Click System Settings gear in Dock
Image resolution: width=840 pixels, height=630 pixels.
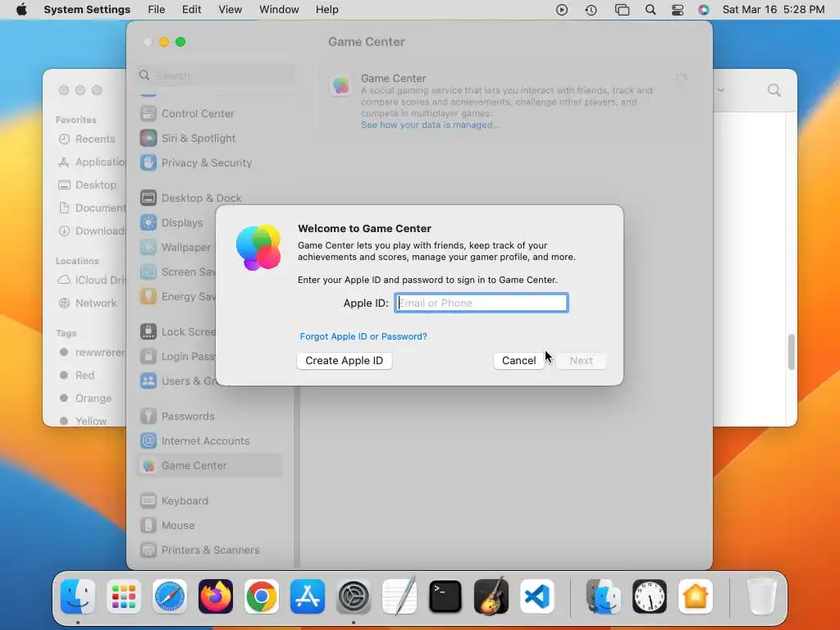click(x=354, y=596)
